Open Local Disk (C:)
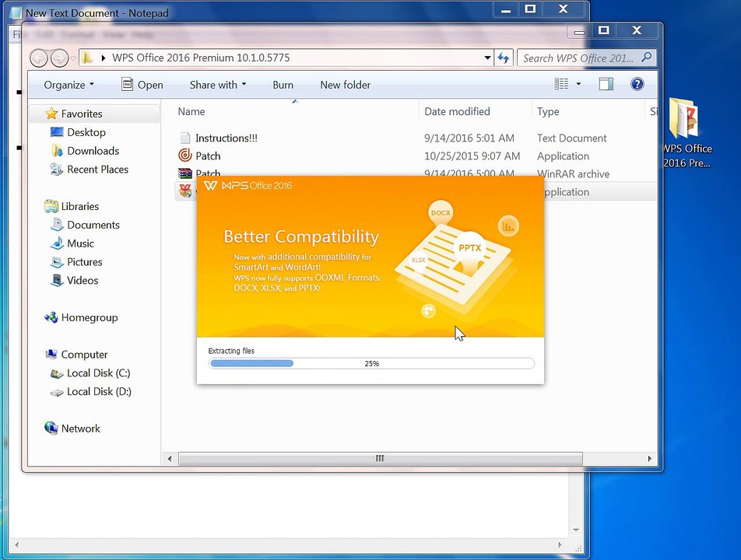 click(x=98, y=373)
